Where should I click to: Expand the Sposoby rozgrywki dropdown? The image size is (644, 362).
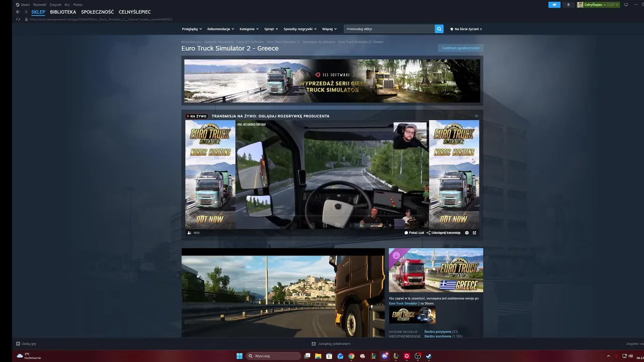pos(300,29)
